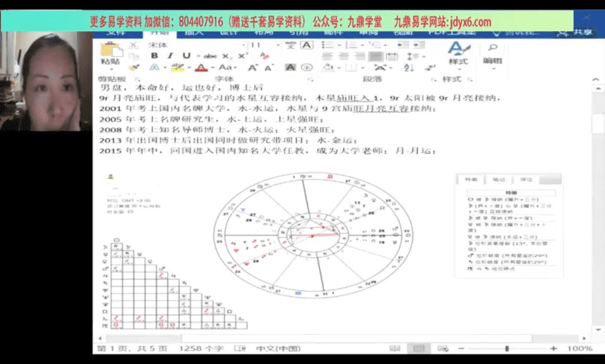This screenshot has height=364, width=605.
Task: Click the superscript X² icon
Action: tap(243, 56)
